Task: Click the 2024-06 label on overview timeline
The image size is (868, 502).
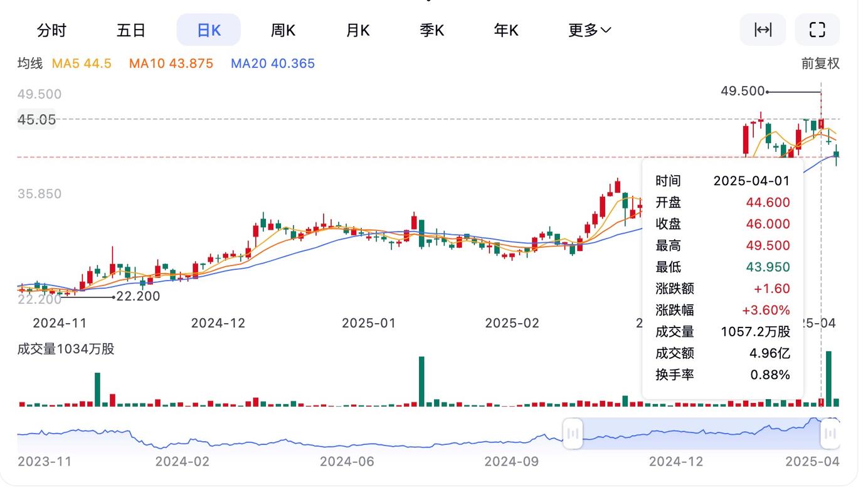Action: pos(347,462)
